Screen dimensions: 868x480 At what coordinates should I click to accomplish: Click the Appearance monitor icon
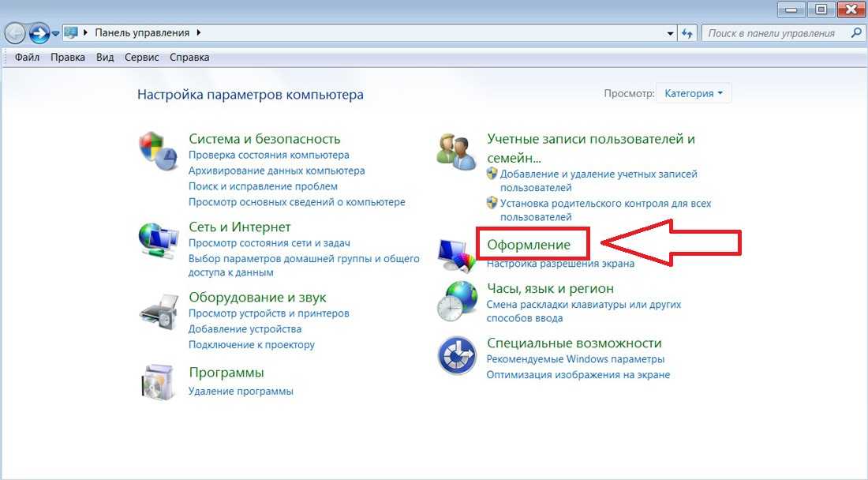pos(456,255)
